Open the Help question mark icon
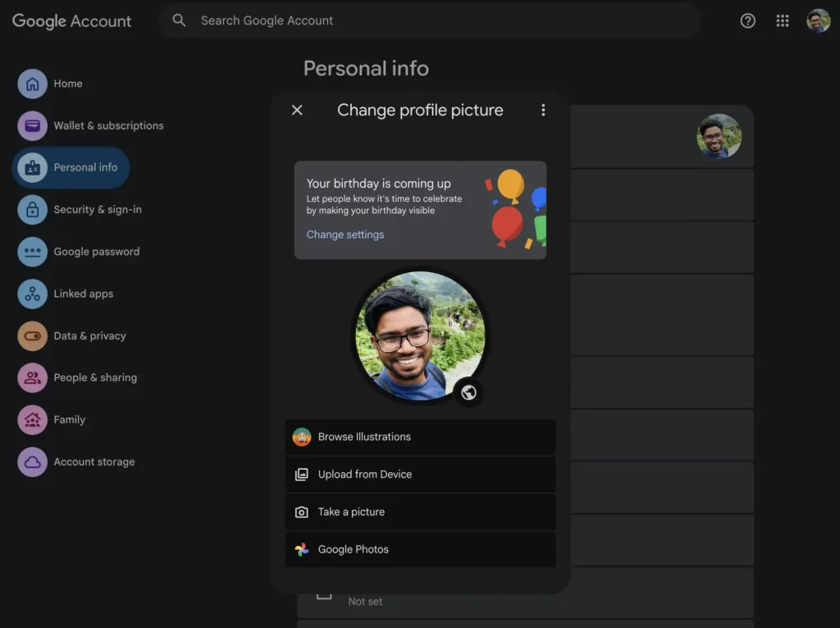Image resolution: width=840 pixels, height=628 pixels. 748,20
